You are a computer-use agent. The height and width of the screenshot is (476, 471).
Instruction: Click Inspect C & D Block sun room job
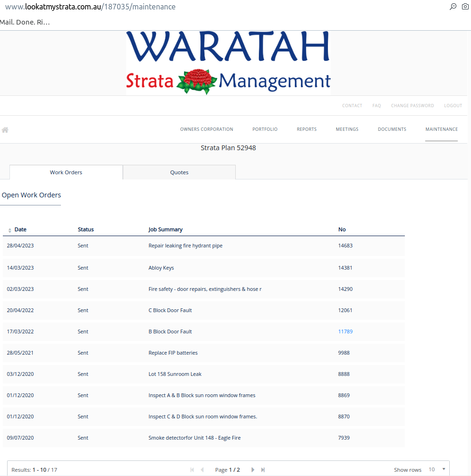(203, 416)
